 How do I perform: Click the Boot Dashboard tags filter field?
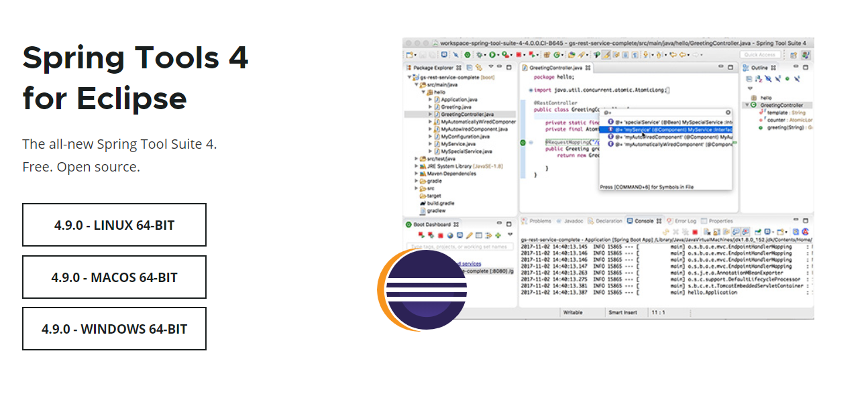pyautogui.click(x=460, y=247)
